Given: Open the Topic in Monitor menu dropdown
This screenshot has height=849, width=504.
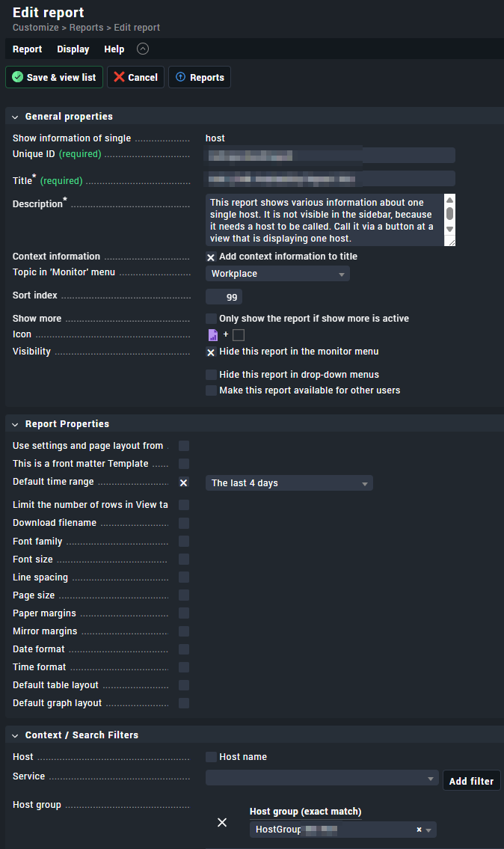Looking at the screenshot, I should [277, 274].
